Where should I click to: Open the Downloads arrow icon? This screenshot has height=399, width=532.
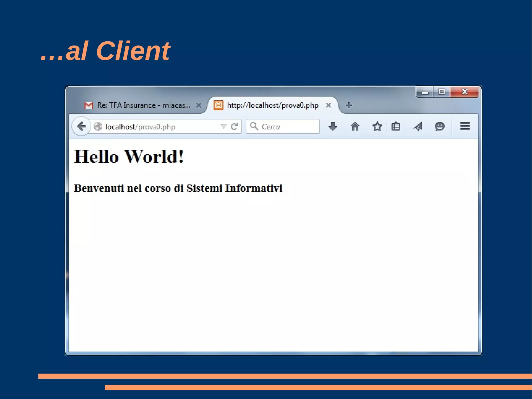(x=332, y=126)
